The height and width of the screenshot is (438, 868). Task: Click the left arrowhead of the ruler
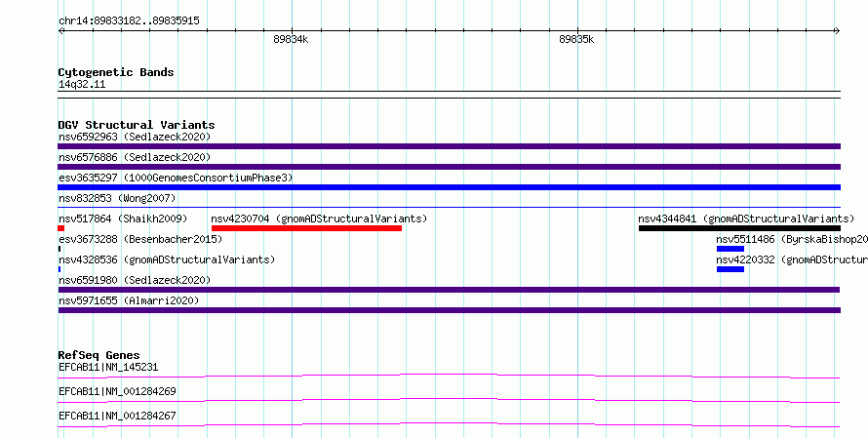point(60,31)
